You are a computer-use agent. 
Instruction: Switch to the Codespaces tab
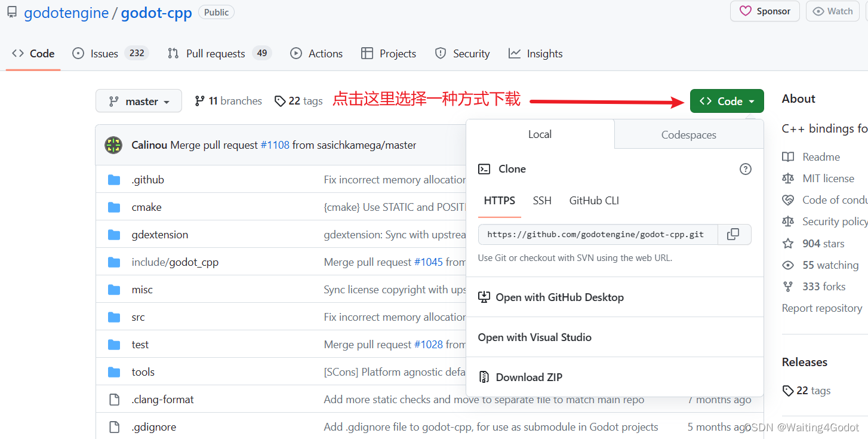point(688,134)
